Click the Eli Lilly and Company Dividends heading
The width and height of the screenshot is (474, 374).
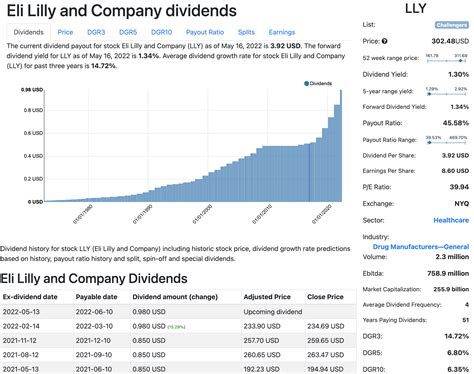click(x=94, y=278)
